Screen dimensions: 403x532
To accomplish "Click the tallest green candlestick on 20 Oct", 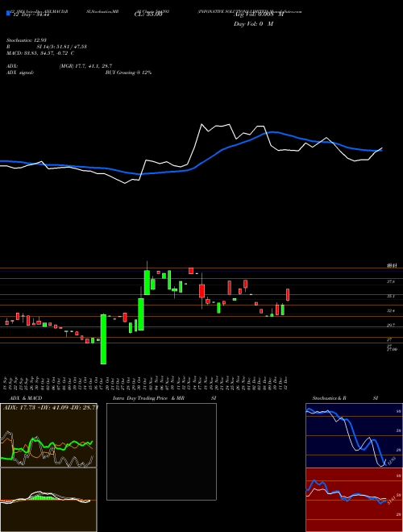I will pos(103,339).
